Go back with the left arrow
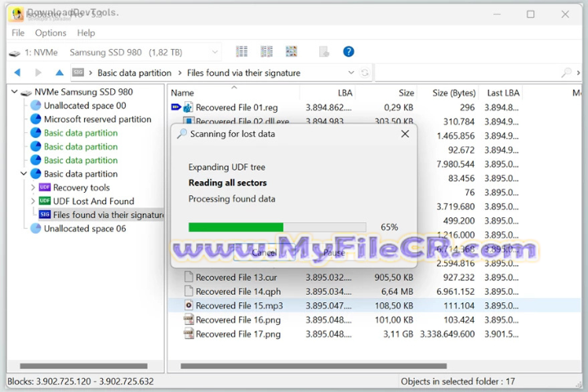 [17, 73]
